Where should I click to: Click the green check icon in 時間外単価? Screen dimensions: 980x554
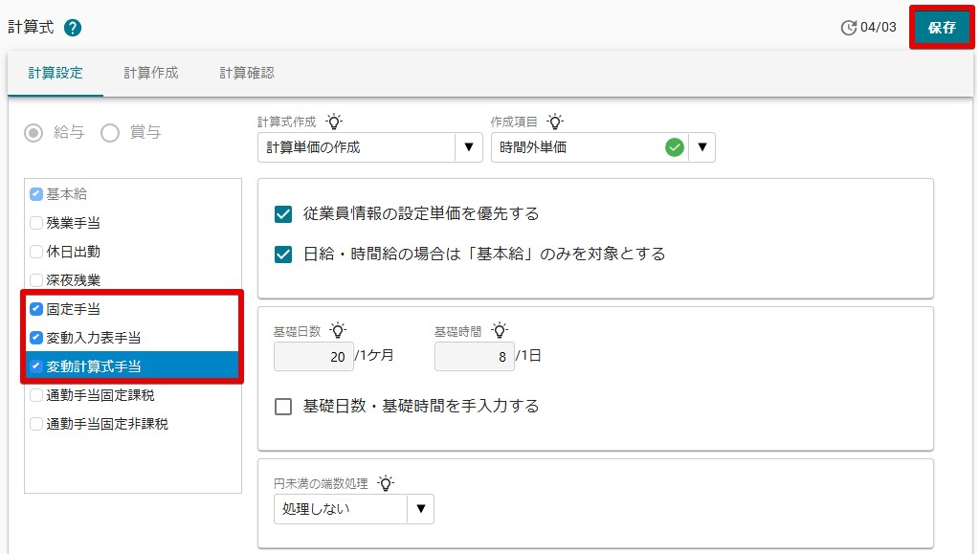(675, 147)
